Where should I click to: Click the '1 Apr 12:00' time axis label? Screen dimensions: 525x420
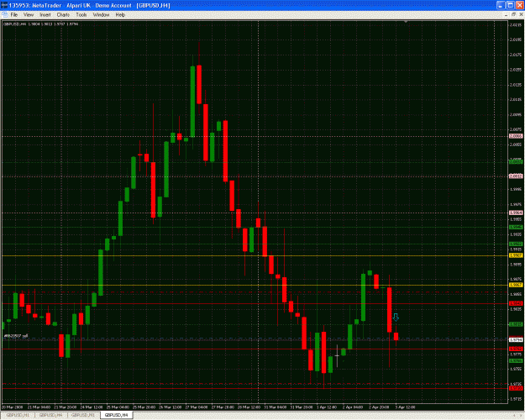326,407
